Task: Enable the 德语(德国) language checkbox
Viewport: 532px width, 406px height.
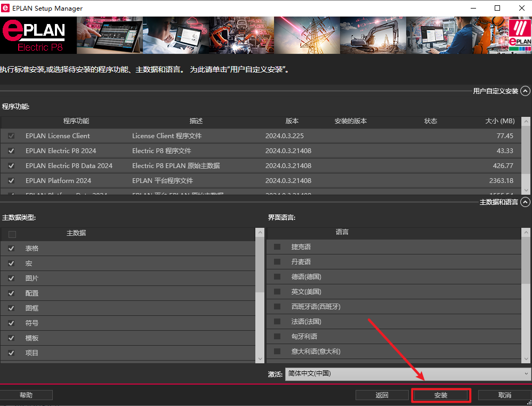Action: point(277,277)
